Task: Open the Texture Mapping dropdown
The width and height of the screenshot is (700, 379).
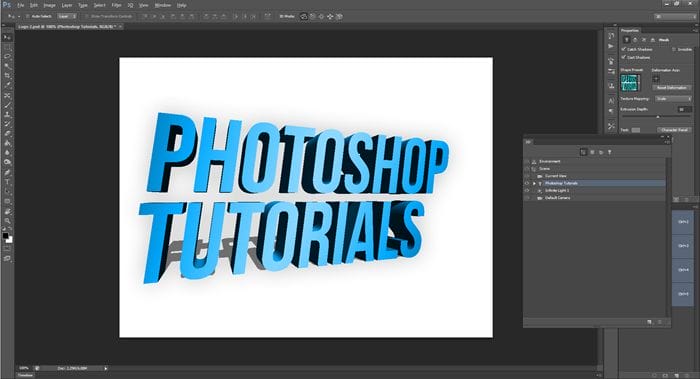Action: (673, 99)
